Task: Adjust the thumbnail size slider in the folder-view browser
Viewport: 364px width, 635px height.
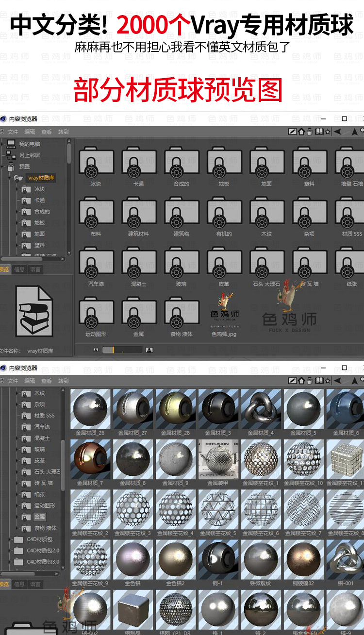Action: tap(121, 350)
